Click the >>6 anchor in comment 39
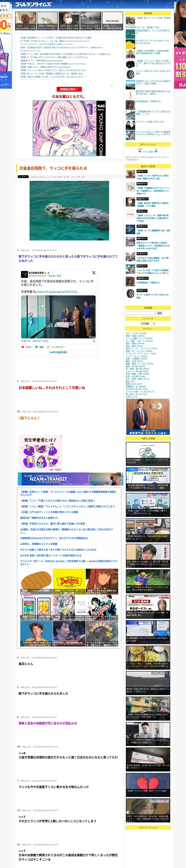Image resolution: width=186 pixels, height=868 pixels. point(22,753)
